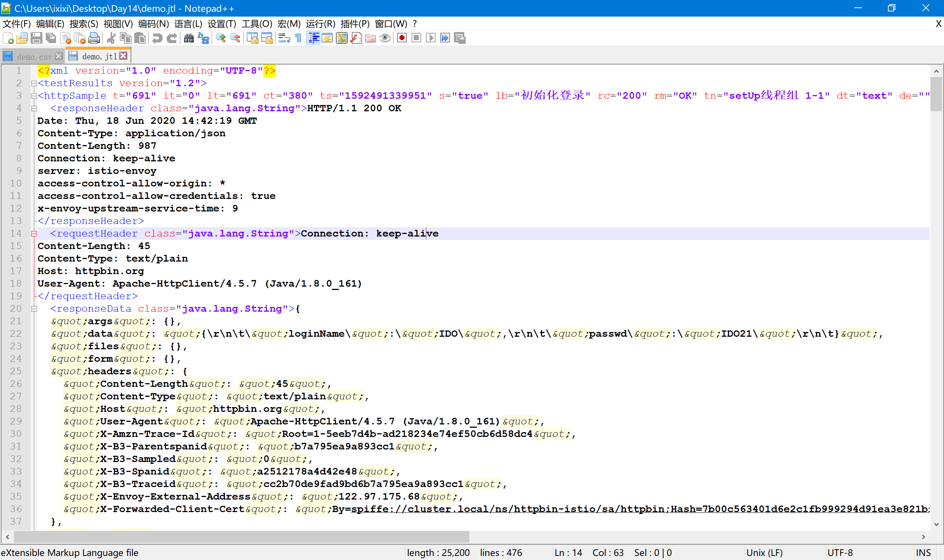This screenshot has height=560, width=944.
Task: Click vertical scrollbar down arrow
Action: tap(936, 524)
